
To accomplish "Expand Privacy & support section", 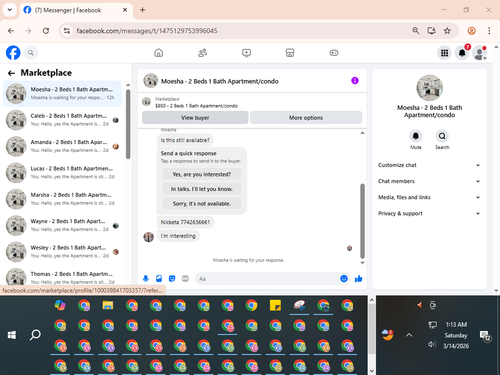I will (429, 213).
